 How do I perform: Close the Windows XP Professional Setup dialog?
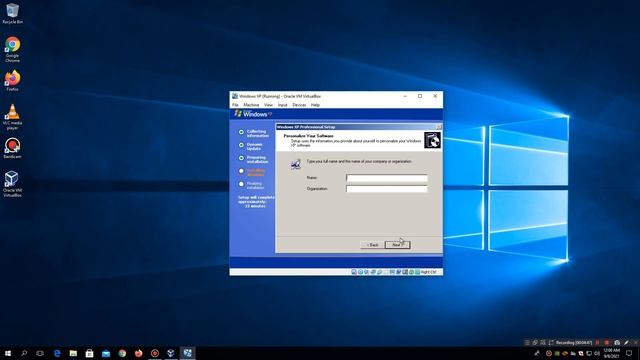(x=439, y=127)
